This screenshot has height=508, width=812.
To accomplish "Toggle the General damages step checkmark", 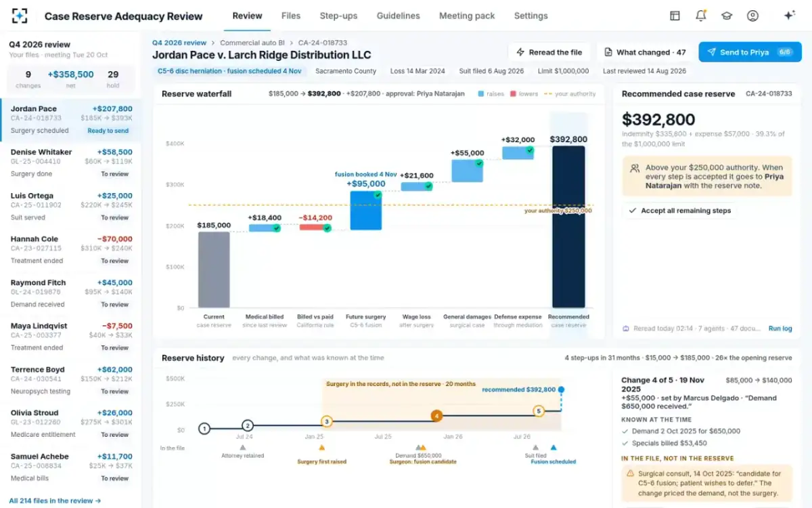I will click(x=479, y=163).
